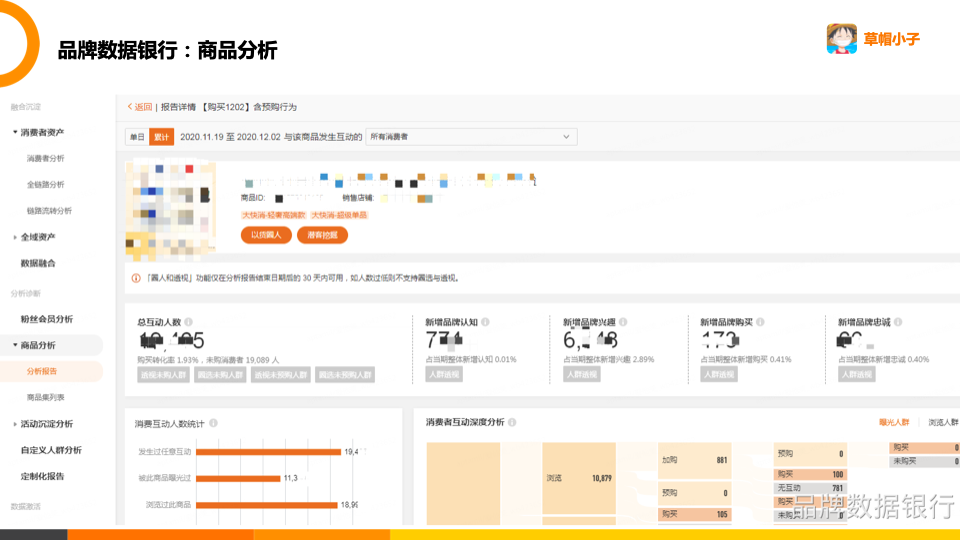
Task: Click the info icon beside 新增品牌忠诚
Action: coord(898,322)
